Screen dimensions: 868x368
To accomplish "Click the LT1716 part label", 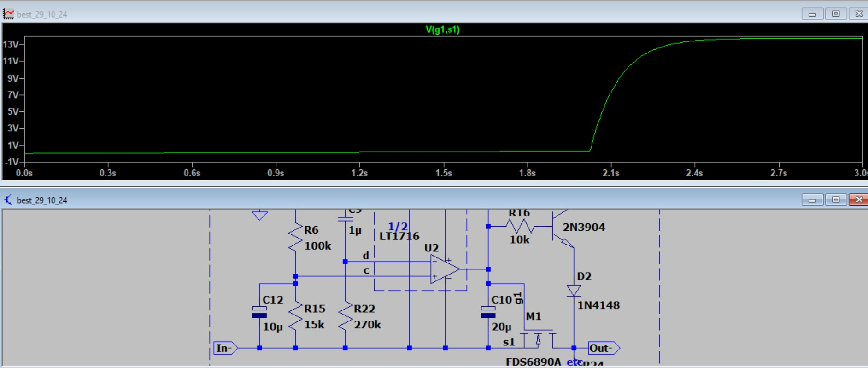I will [399, 236].
